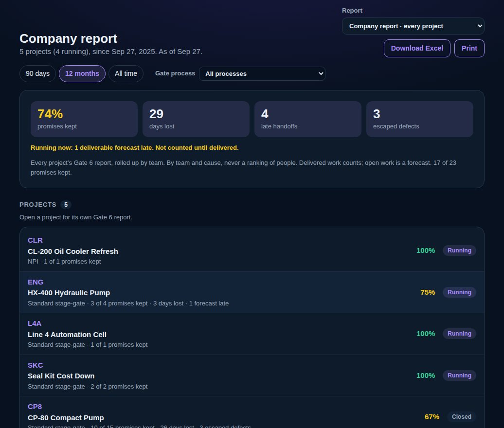The image size is (504, 428).
Task: Click the Projects count badge
Action: click(66, 205)
